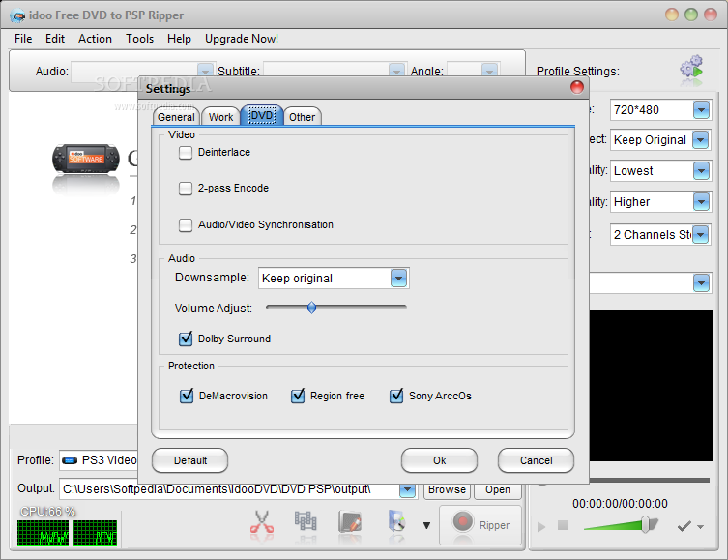Screen dimensions: 728x560
Task: Click the green playback volume slider
Action: pyautogui.click(x=621, y=525)
